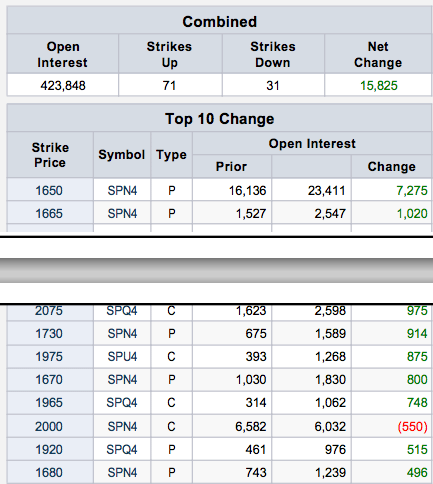Click the Strikes Up column header
Image resolution: width=433 pixels, height=484 pixels.
(x=170, y=54)
